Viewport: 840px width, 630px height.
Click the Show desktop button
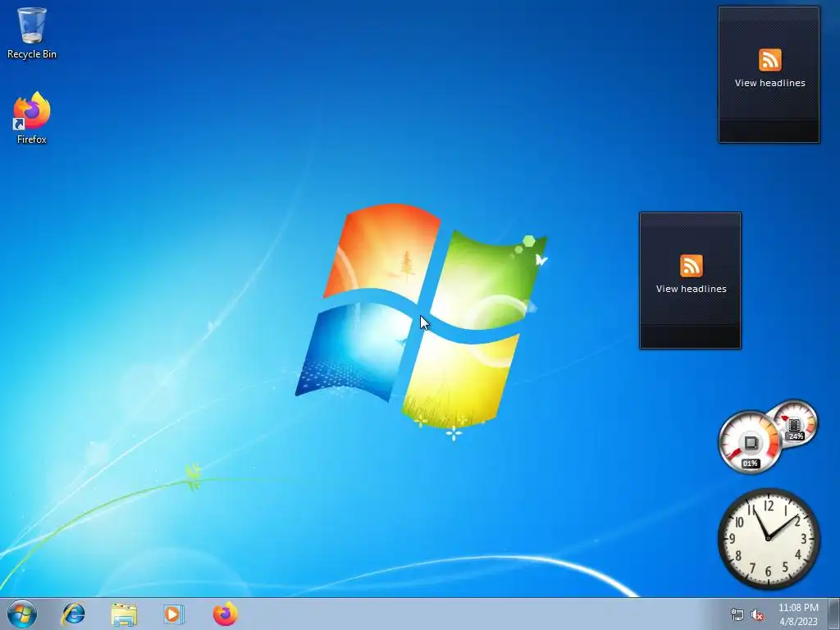tap(834, 614)
